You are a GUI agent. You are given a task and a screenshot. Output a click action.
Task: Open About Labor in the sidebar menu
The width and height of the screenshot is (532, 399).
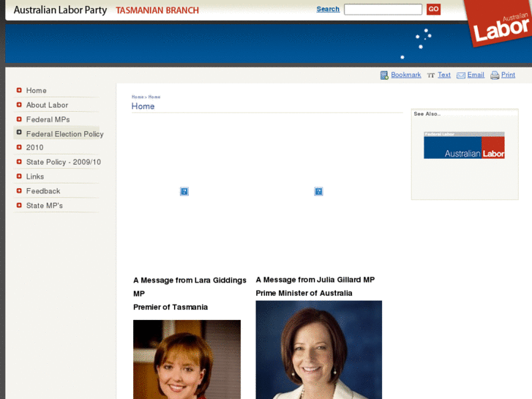coord(47,105)
